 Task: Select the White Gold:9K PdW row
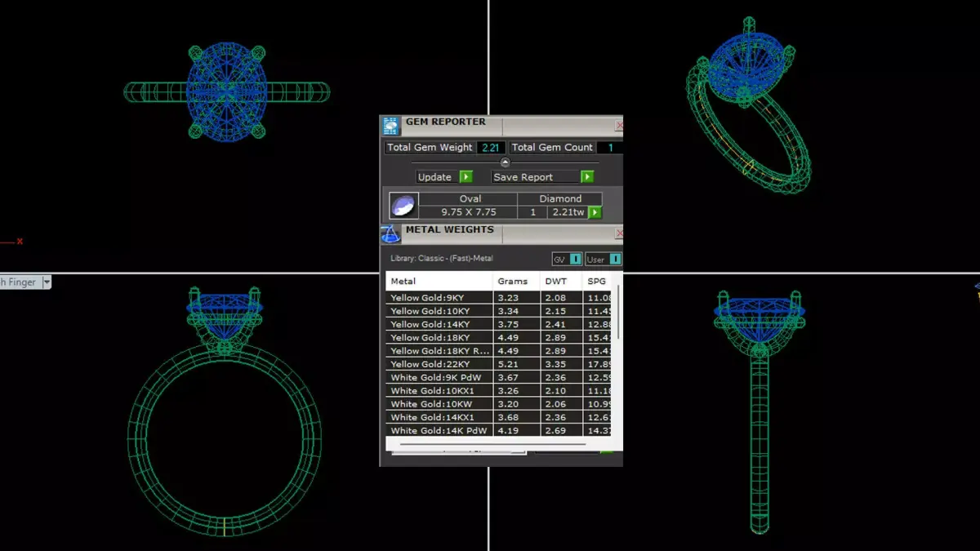498,377
